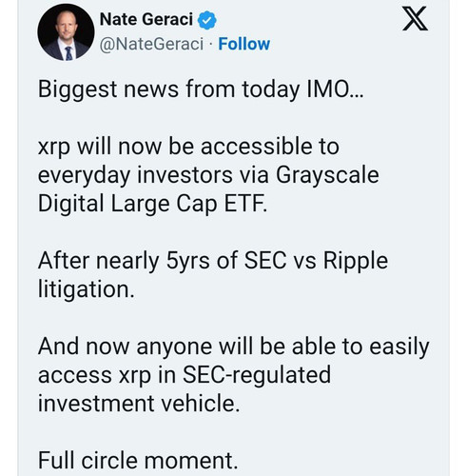Open Nate Geraci's profile photo

point(66,32)
